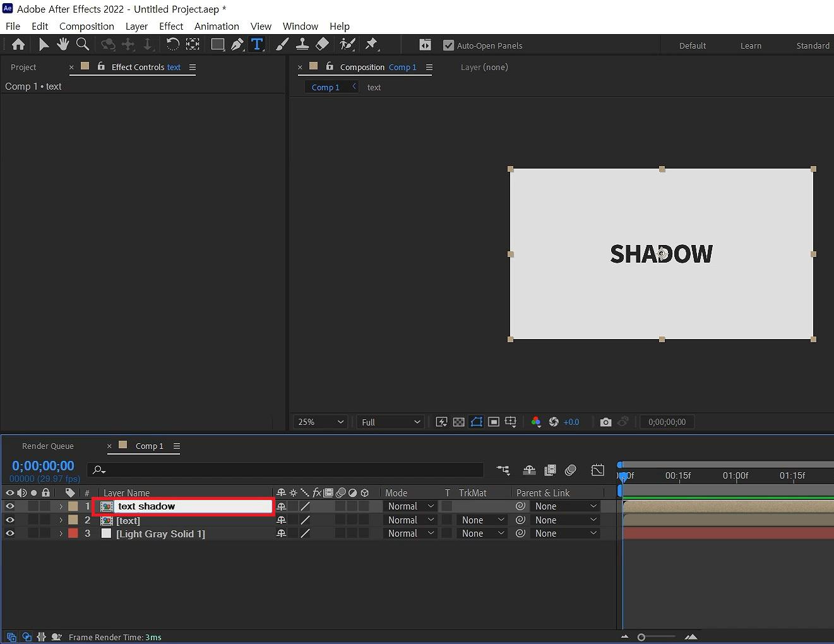Click the text breadcrumb in viewer

click(x=374, y=87)
